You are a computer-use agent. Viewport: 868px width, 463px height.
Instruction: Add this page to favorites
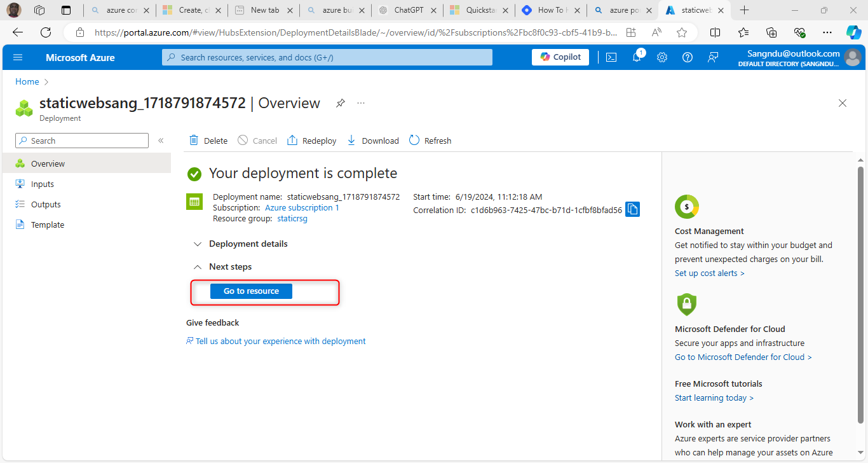[x=682, y=32]
